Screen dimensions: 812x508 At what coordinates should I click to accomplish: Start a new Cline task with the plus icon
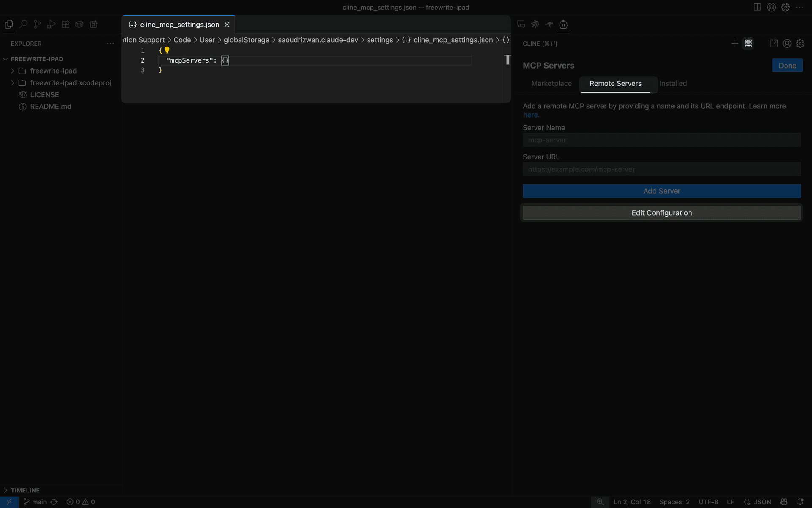pyautogui.click(x=735, y=43)
